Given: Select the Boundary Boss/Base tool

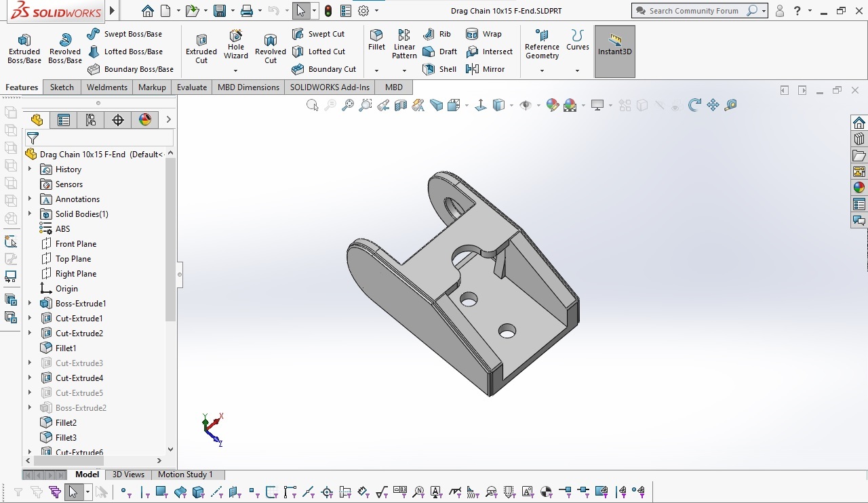Looking at the screenshot, I should point(130,69).
